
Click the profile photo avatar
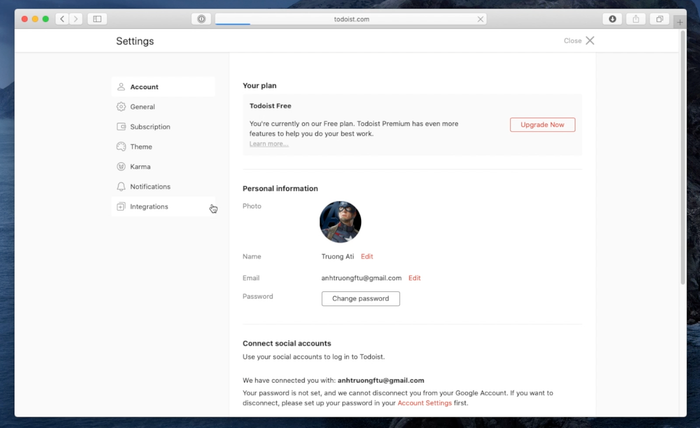pyautogui.click(x=340, y=222)
